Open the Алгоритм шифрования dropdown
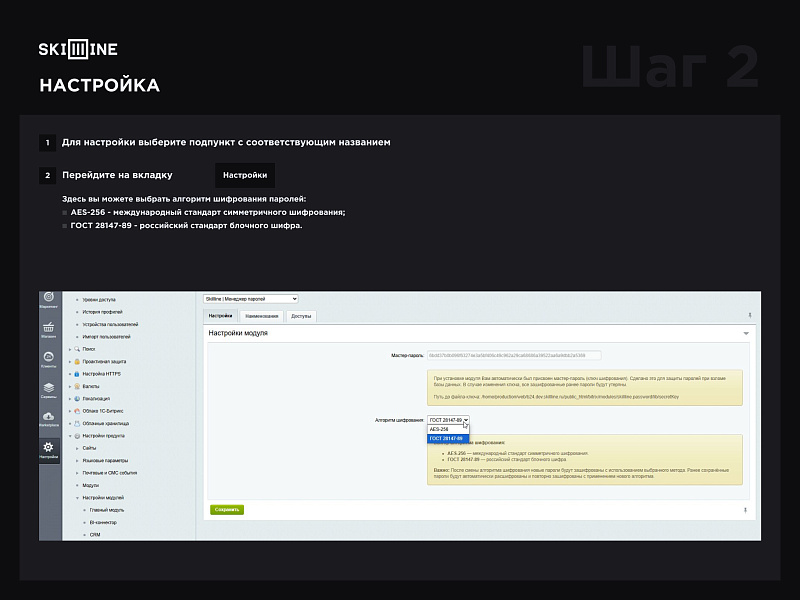800x600 pixels. click(x=448, y=420)
